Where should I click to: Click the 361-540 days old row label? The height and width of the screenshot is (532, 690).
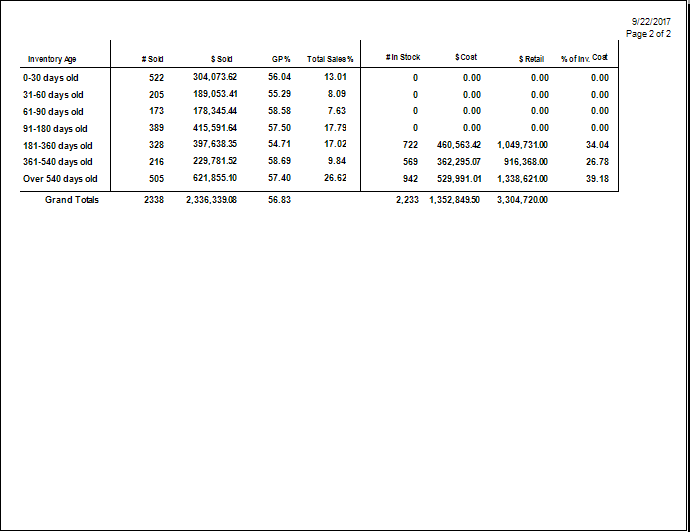coord(59,162)
